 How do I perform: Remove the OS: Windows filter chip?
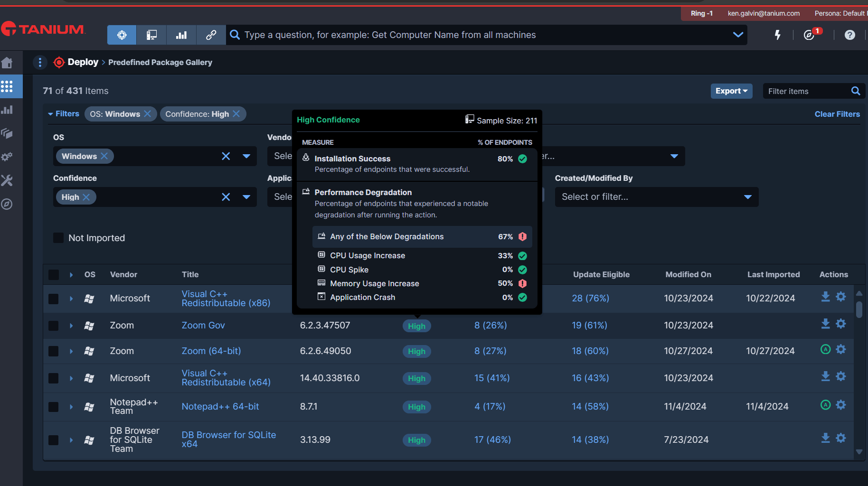click(x=148, y=114)
